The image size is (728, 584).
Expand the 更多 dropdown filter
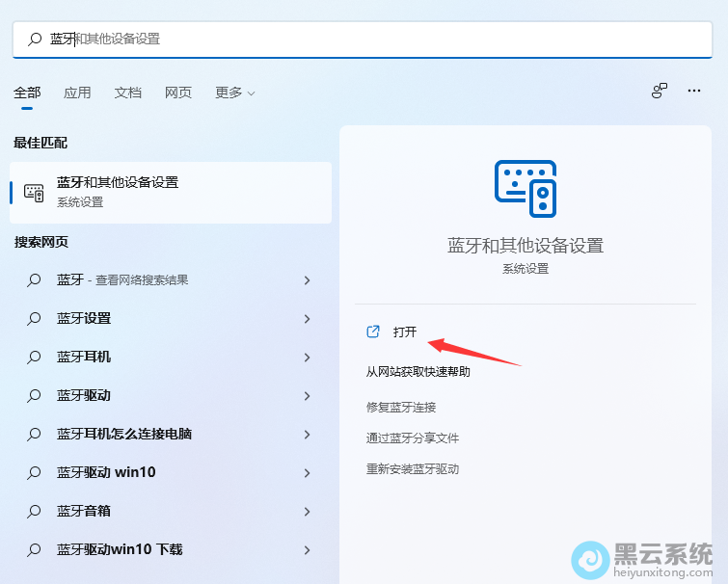click(x=235, y=93)
